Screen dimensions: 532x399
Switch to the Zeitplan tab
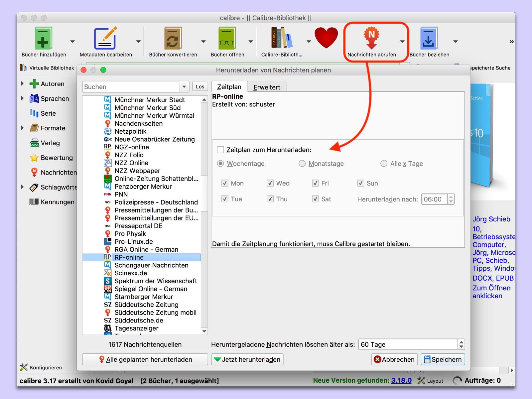229,87
